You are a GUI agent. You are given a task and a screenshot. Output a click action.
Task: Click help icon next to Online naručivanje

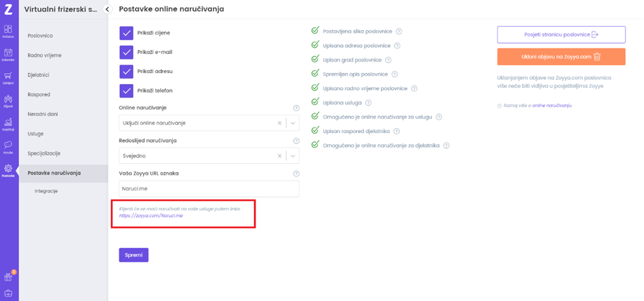tap(296, 108)
